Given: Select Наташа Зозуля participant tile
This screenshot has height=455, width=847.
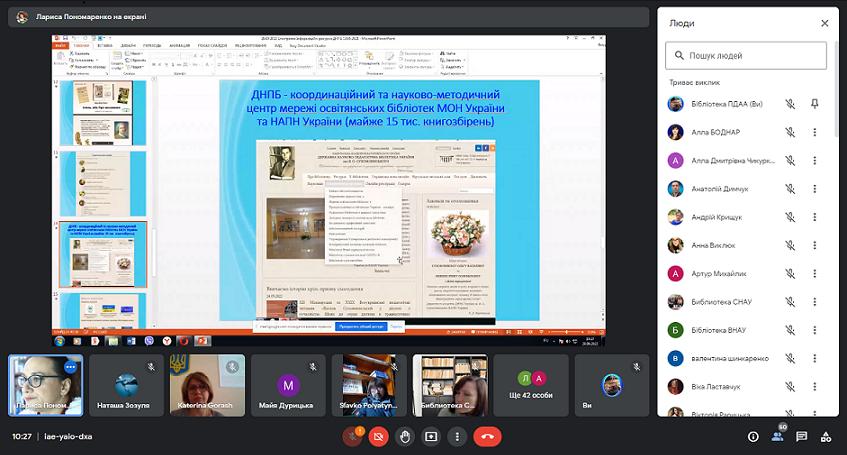Looking at the screenshot, I should click(x=126, y=385).
